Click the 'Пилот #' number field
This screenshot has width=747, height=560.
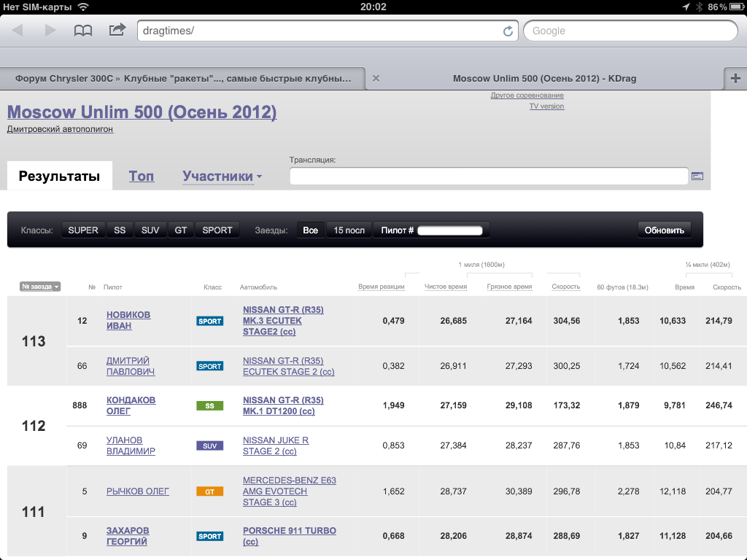(449, 230)
